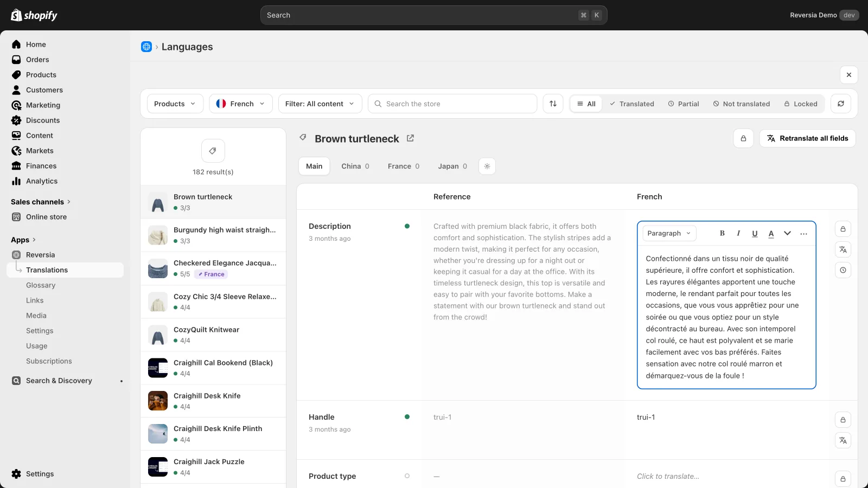868x488 pixels.
Task: Filter by Translated status
Action: tap(631, 104)
